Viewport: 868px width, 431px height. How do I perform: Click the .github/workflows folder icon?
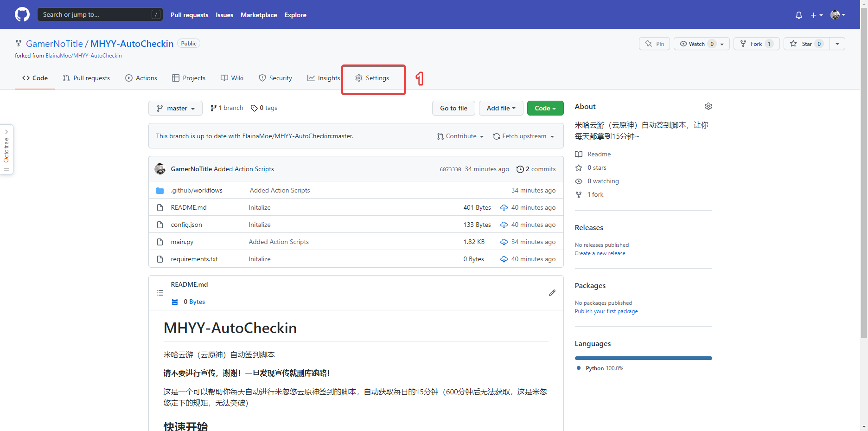160,191
